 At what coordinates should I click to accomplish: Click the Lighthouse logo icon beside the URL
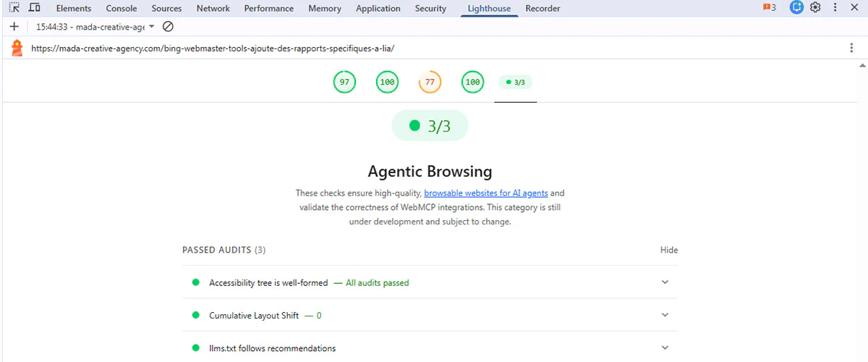click(17, 48)
